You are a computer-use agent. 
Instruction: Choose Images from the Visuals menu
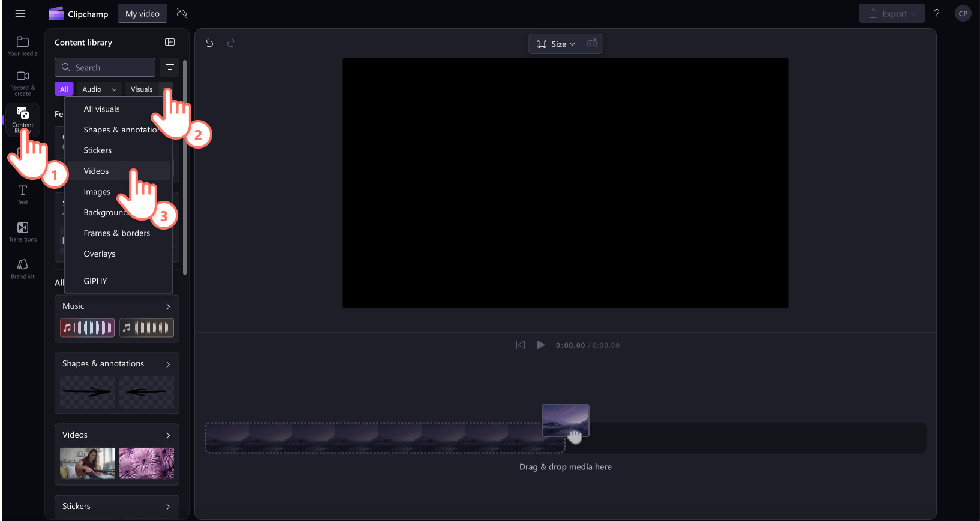point(118,192)
